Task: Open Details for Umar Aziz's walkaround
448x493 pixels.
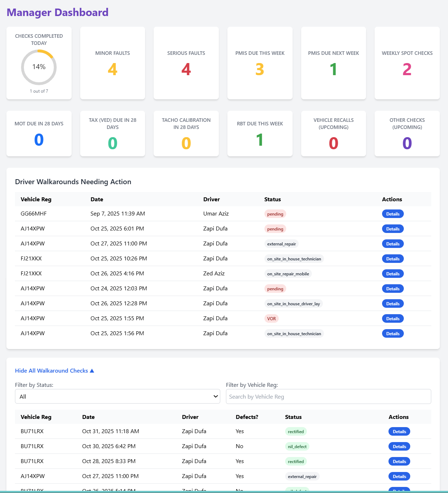Action: (x=392, y=214)
